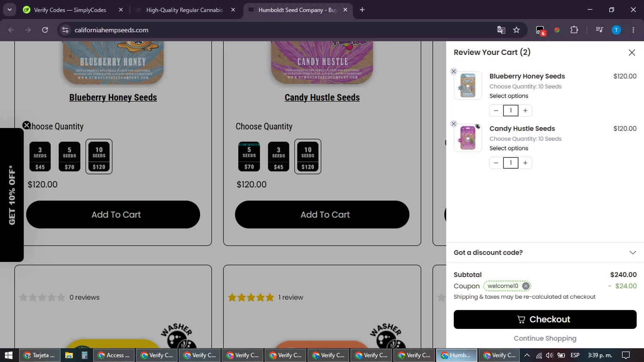The image size is (644, 362).
Task: Select 3 Seeds $45 for Blueberry Honey
Action: point(40,157)
